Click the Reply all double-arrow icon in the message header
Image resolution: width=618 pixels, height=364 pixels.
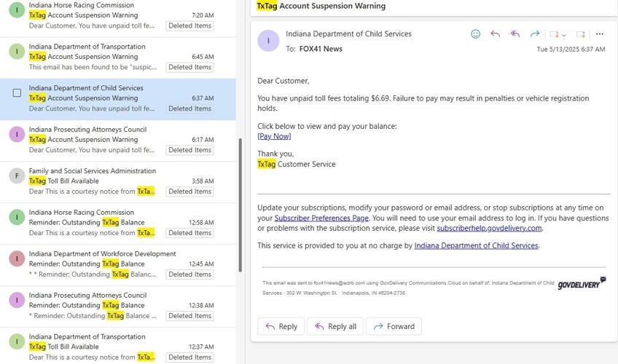(515, 34)
